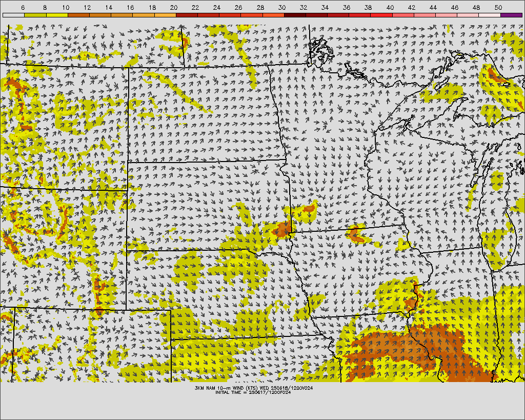525x420 pixels.
Task: Select the legend swatch between 18 and 20
Action: (x=165, y=15)
